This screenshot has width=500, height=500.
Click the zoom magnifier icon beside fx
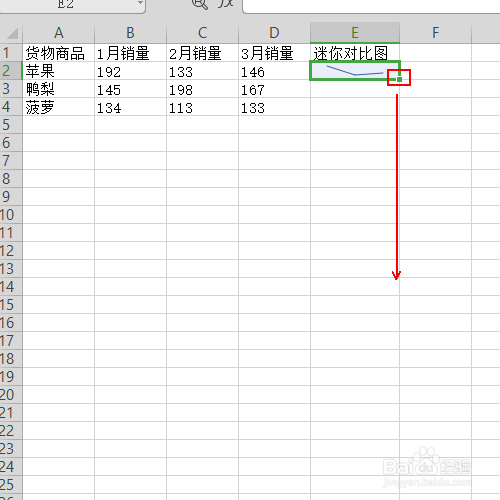[199, 4]
